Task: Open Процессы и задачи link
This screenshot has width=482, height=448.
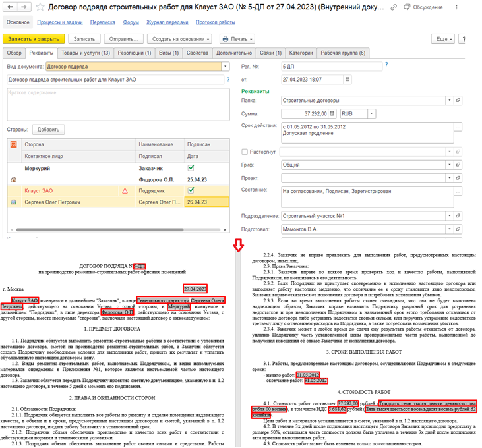Action: [60, 22]
